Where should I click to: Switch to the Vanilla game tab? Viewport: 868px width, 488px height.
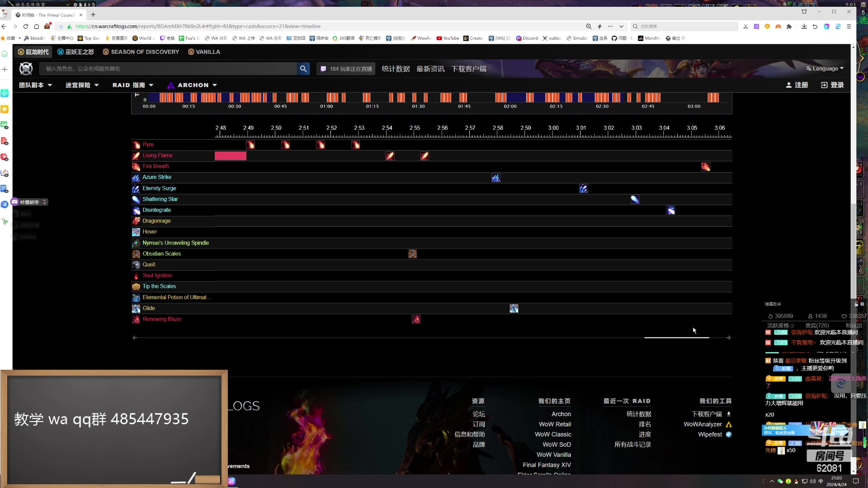click(x=204, y=52)
